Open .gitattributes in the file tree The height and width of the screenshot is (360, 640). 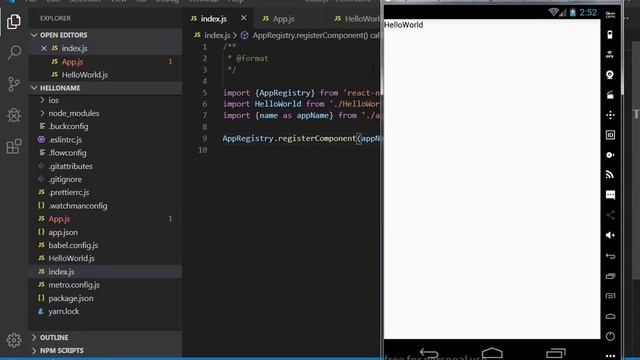(x=106, y=166)
